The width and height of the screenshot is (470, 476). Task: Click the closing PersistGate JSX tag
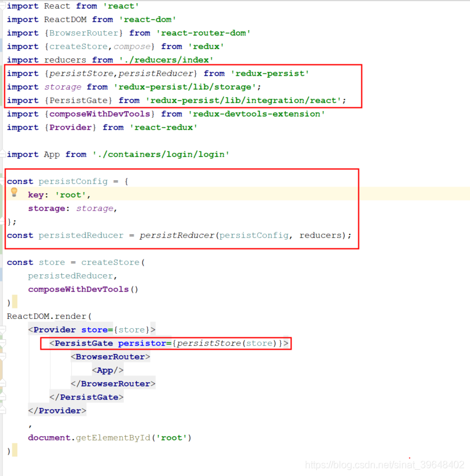pyautogui.click(x=87, y=397)
